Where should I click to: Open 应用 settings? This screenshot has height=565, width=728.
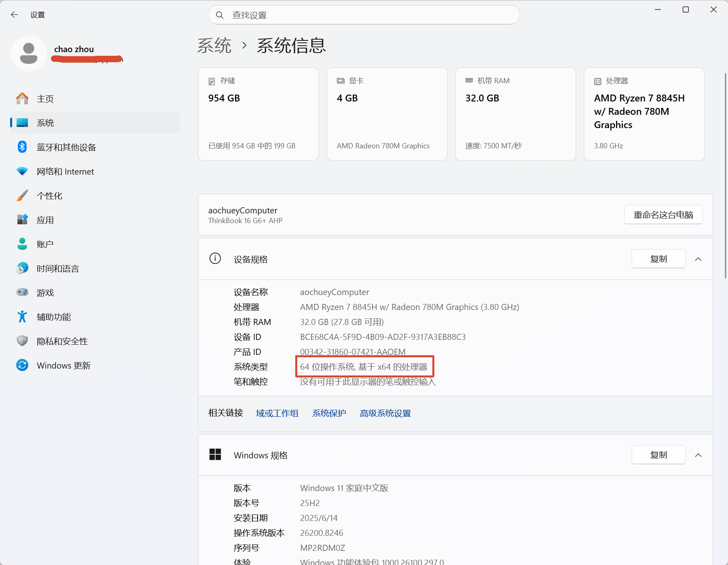click(x=95, y=220)
